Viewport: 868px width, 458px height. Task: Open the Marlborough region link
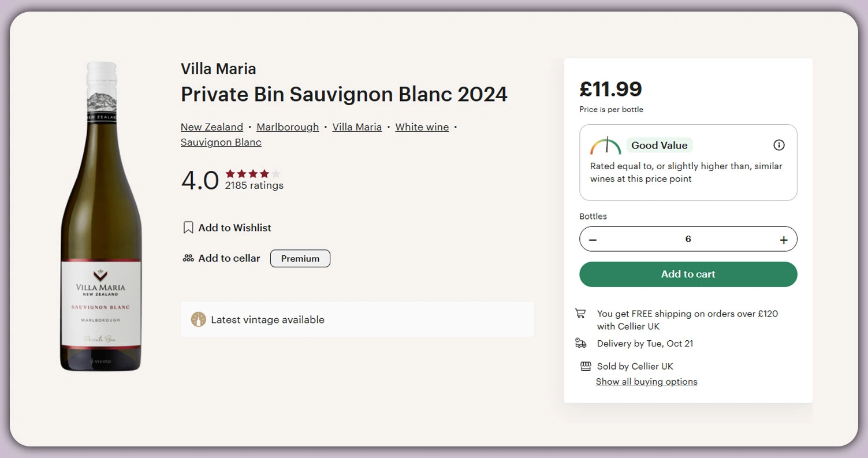click(288, 127)
